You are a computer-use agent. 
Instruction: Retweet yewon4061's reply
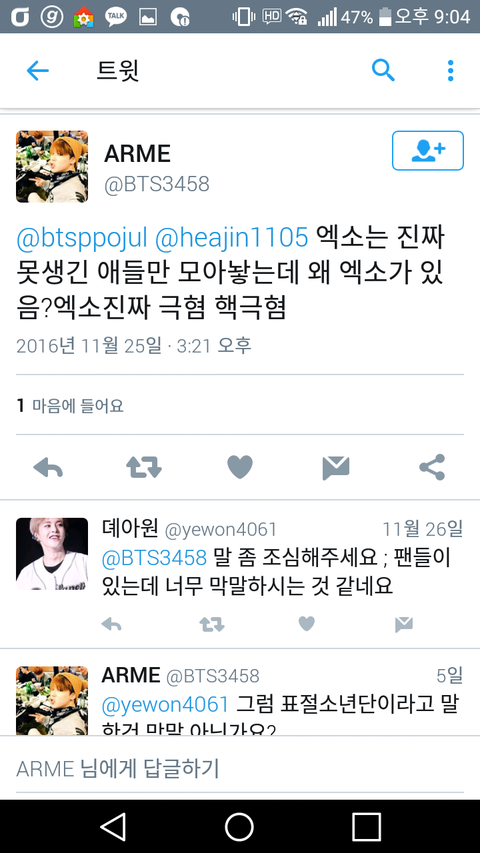212,625
